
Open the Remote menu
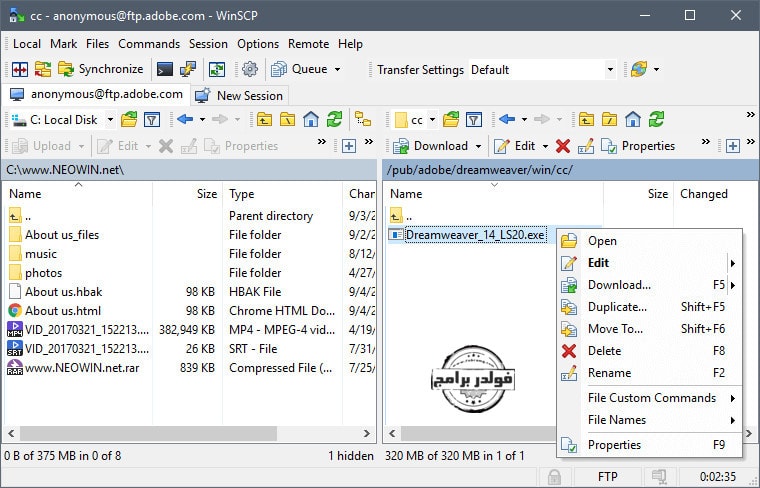[x=308, y=44]
